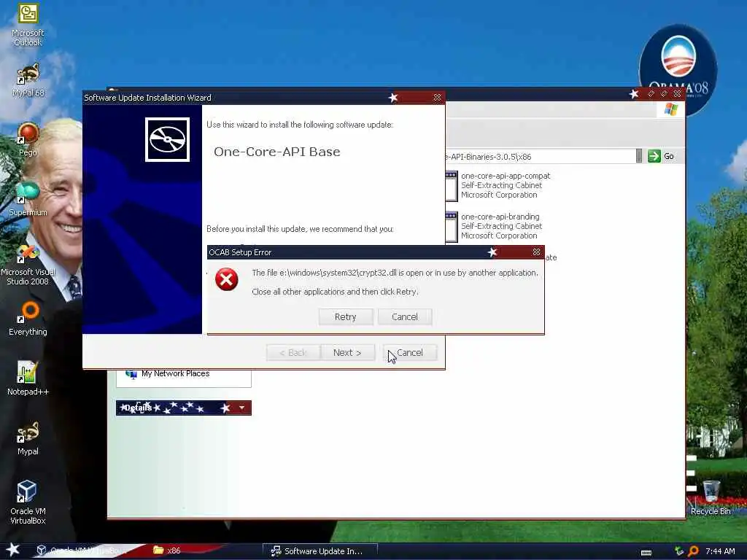Click Retry in OCAB Setup Error
The image size is (747, 560).
coord(345,317)
